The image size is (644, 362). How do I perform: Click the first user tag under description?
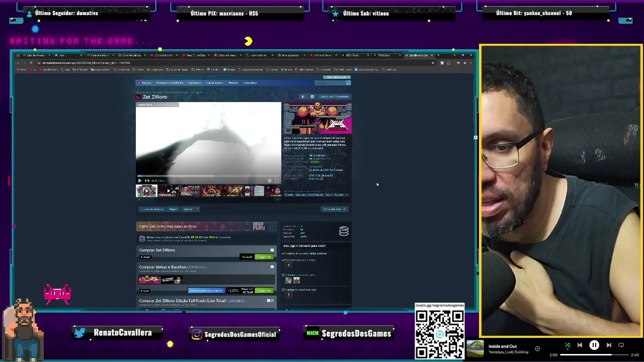[290, 195]
